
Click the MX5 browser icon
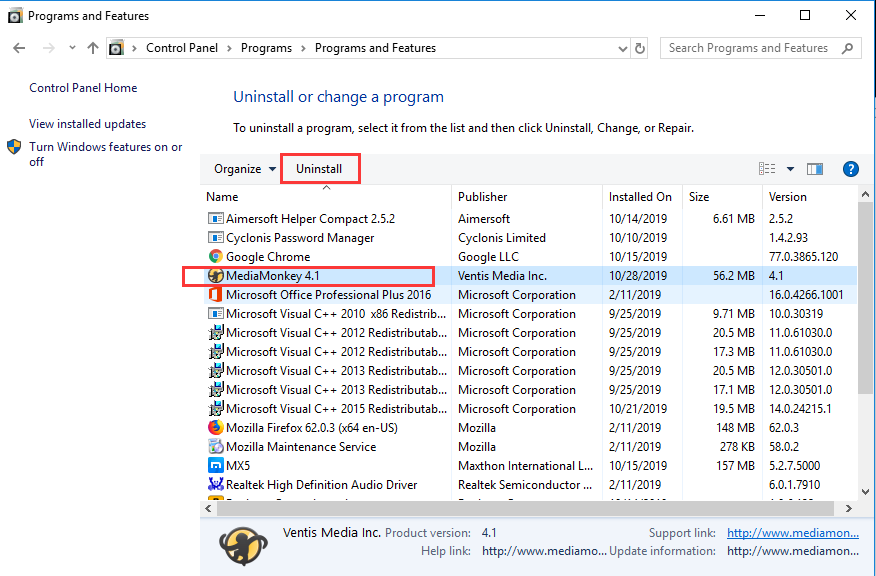pos(215,465)
